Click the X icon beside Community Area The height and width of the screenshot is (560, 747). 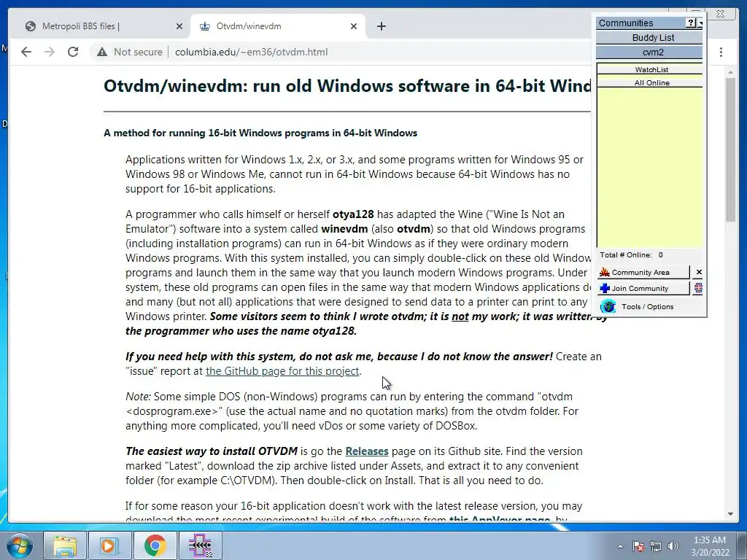(x=698, y=273)
